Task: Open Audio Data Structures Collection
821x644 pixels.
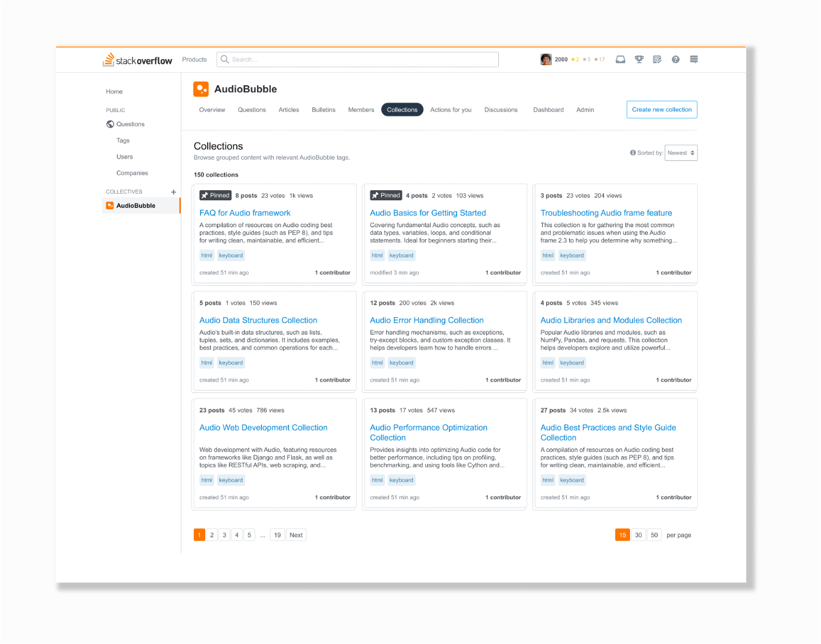Action: [x=258, y=320]
